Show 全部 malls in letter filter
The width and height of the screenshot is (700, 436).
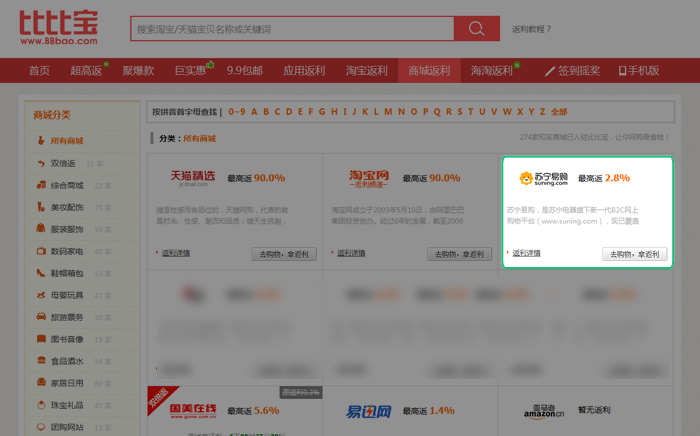(559, 112)
